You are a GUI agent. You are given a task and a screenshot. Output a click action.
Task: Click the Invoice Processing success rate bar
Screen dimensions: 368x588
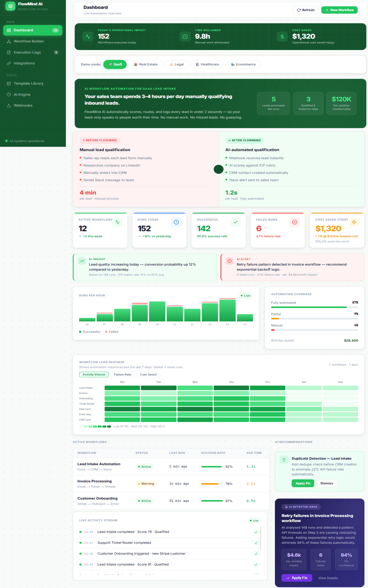[x=212, y=484]
